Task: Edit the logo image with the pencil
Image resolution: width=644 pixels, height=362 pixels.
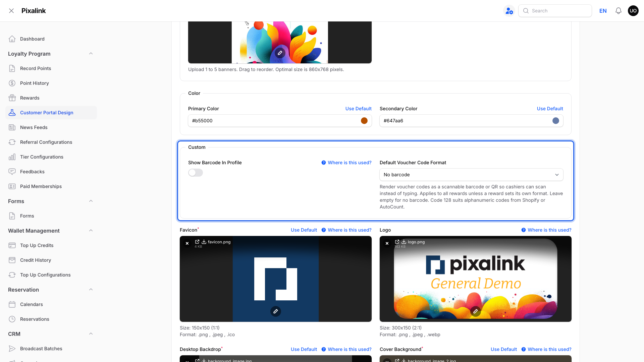Action: (x=475, y=311)
